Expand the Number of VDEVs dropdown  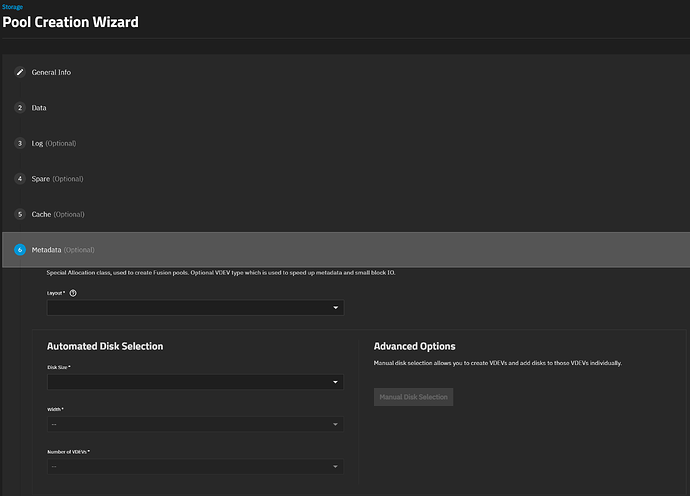click(195, 466)
